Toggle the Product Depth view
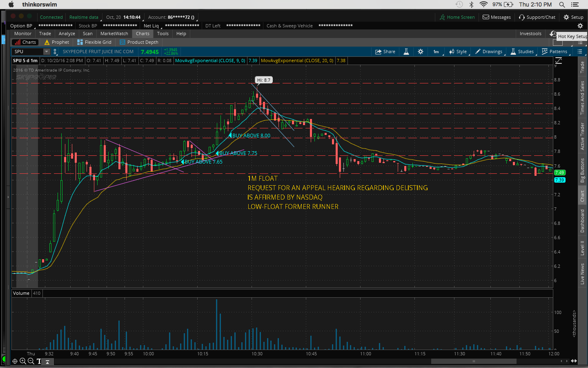This screenshot has height=368, width=588. 139,42
